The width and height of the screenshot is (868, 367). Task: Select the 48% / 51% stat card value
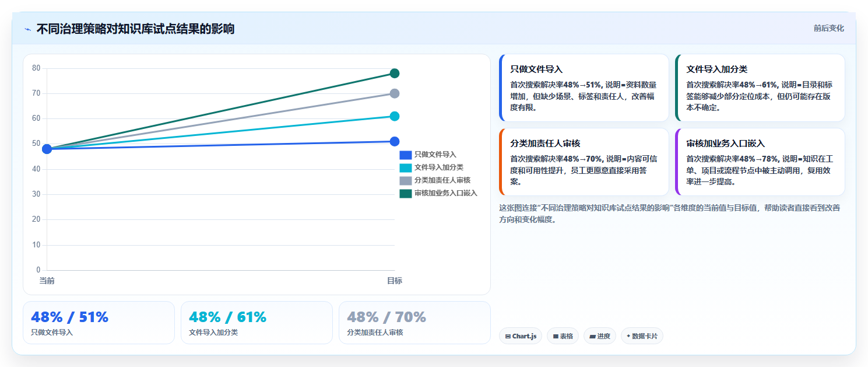[x=69, y=317]
